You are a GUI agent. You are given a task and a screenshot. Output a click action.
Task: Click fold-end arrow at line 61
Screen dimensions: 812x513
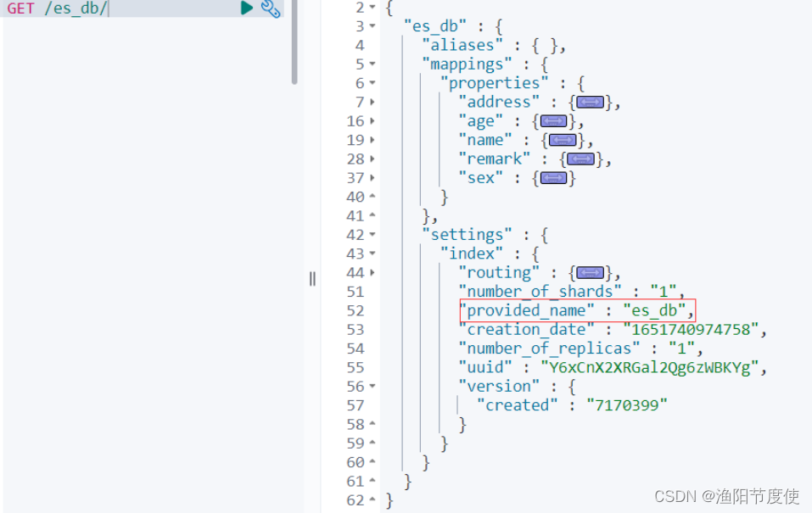click(372, 481)
